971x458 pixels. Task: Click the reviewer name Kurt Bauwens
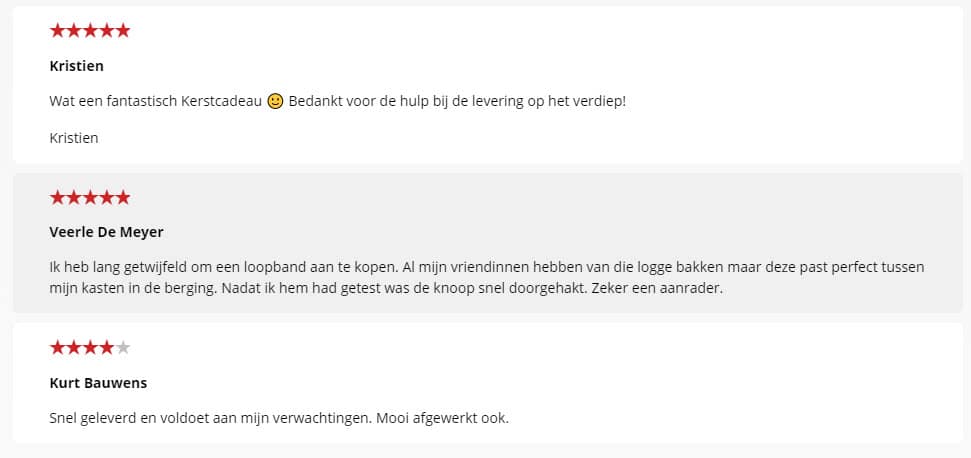click(98, 383)
